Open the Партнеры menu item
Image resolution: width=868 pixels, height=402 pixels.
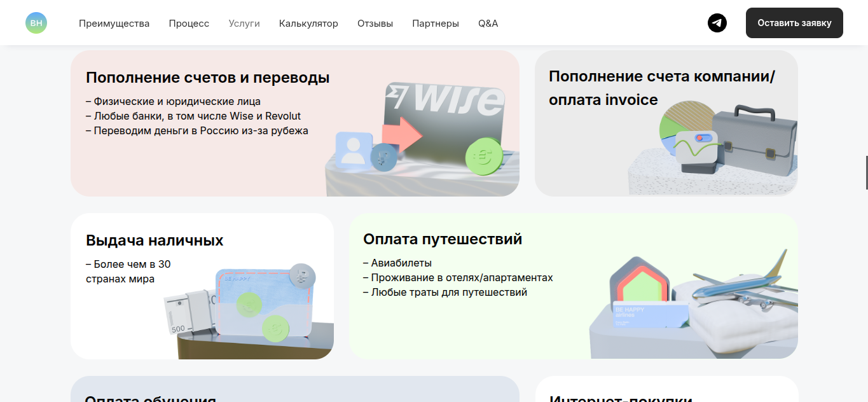pos(436,24)
